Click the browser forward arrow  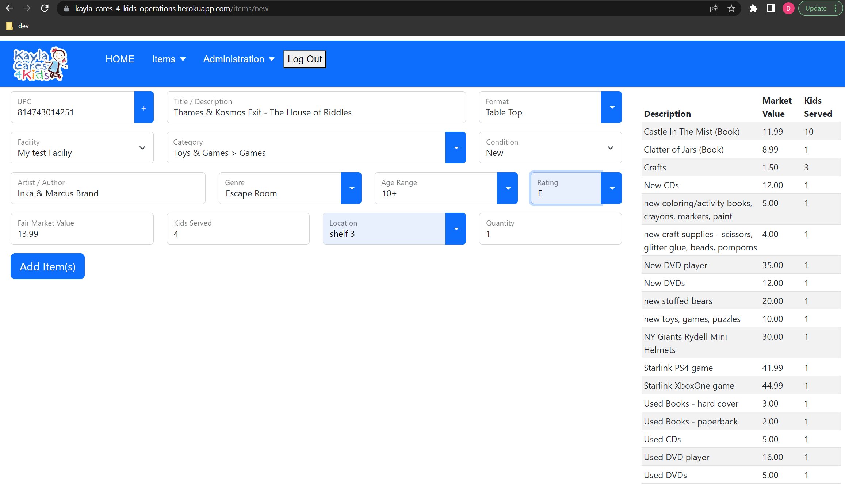pyautogui.click(x=27, y=8)
